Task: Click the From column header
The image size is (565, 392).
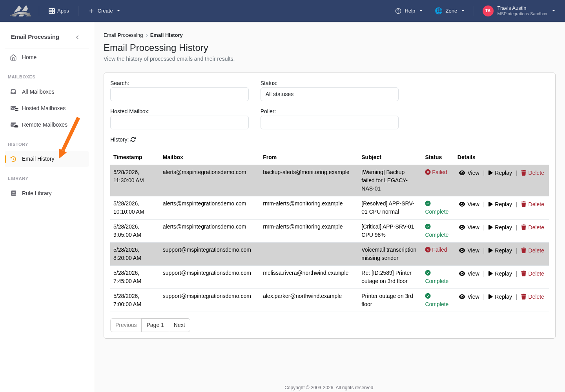Action: (270, 157)
